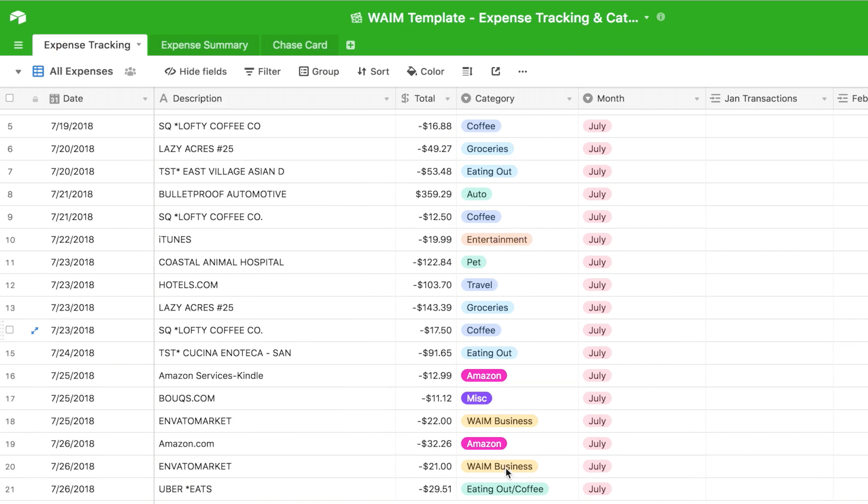Screen dimensions: 868x504
Task: Open the hamburger tables list menu
Action: (x=18, y=45)
